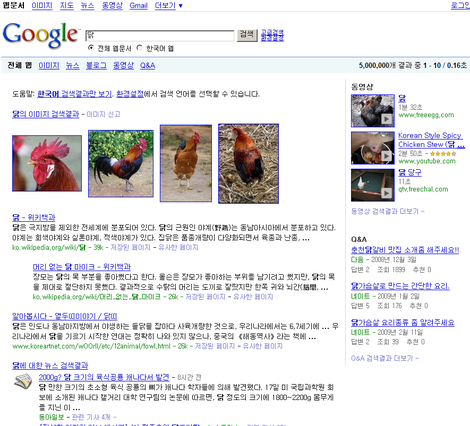Click the ko.wikipedia.org/wiki/머리_없는_닭_마이크 URL text
This screenshot has width=470, height=426.
tap(97, 297)
